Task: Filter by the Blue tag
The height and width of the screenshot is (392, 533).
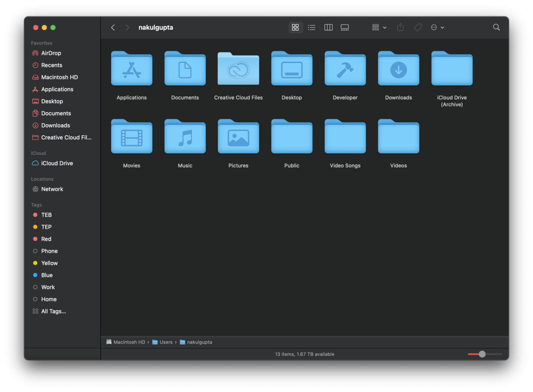Action: [x=47, y=275]
